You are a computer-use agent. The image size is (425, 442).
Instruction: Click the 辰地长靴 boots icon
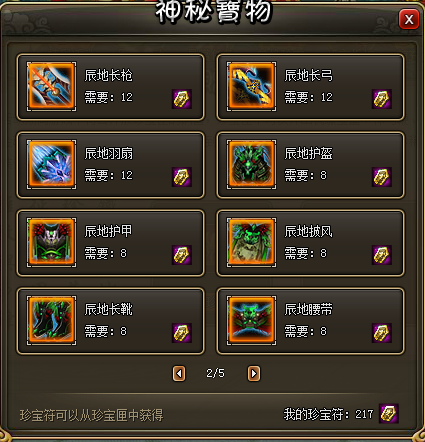click(51, 320)
